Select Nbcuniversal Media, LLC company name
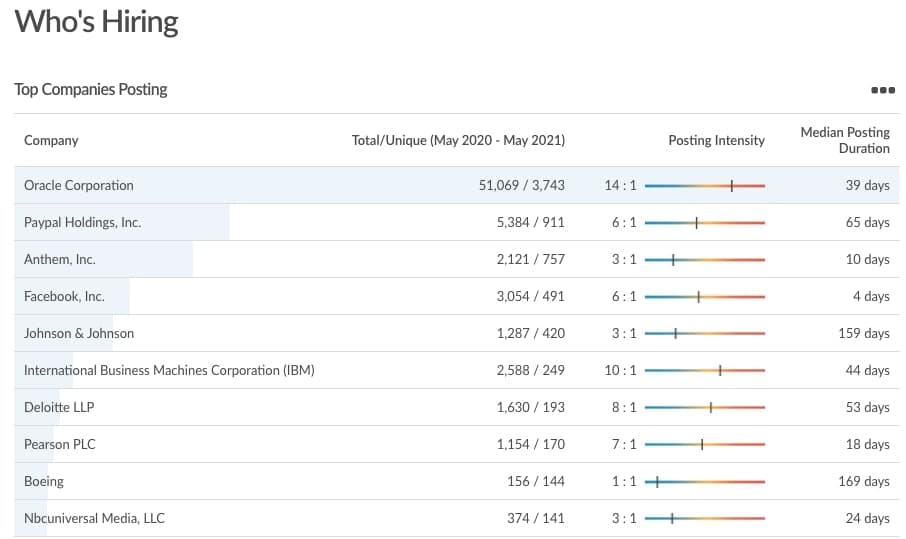This screenshot has width=906, height=539. click(x=94, y=518)
